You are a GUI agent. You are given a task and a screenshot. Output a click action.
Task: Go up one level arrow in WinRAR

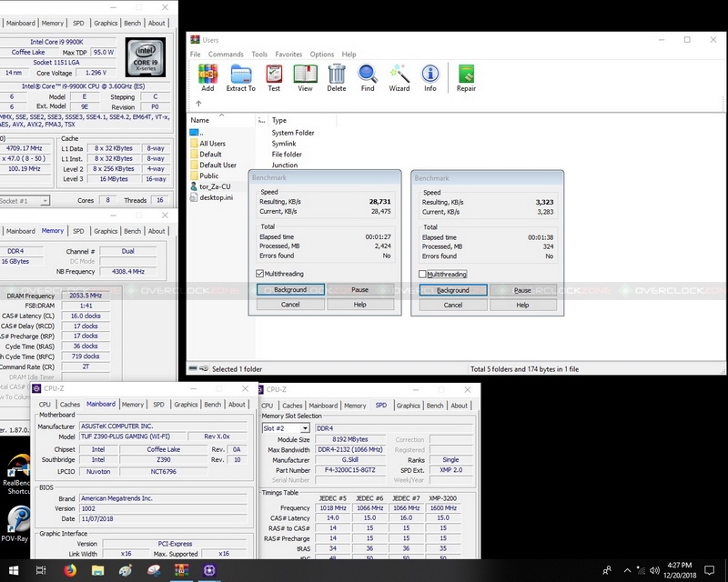[198, 104]
